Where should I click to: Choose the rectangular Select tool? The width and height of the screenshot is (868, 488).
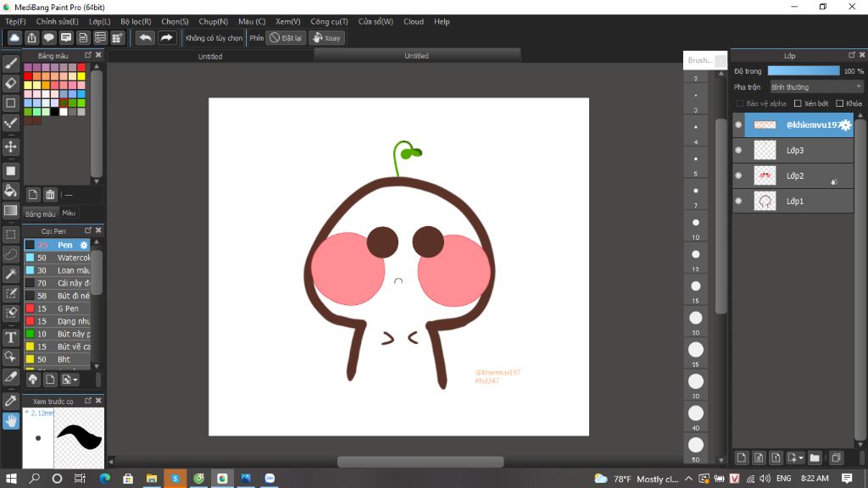10,235
